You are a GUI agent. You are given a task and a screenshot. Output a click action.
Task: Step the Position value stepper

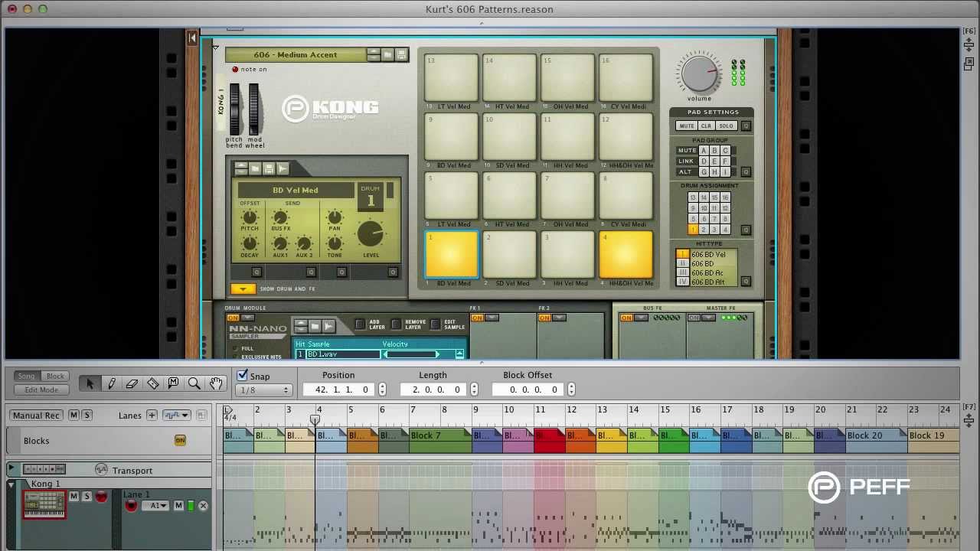[382, 390]
